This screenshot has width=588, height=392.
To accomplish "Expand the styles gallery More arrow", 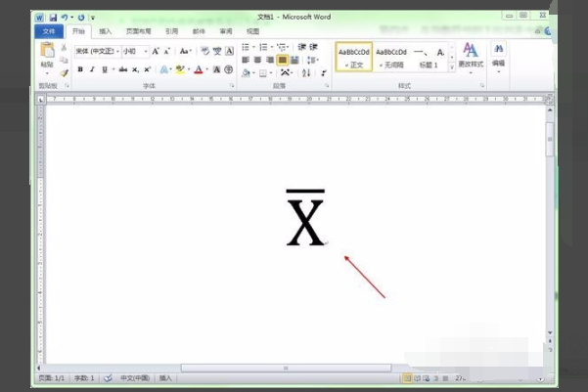I will coord(452,67).
